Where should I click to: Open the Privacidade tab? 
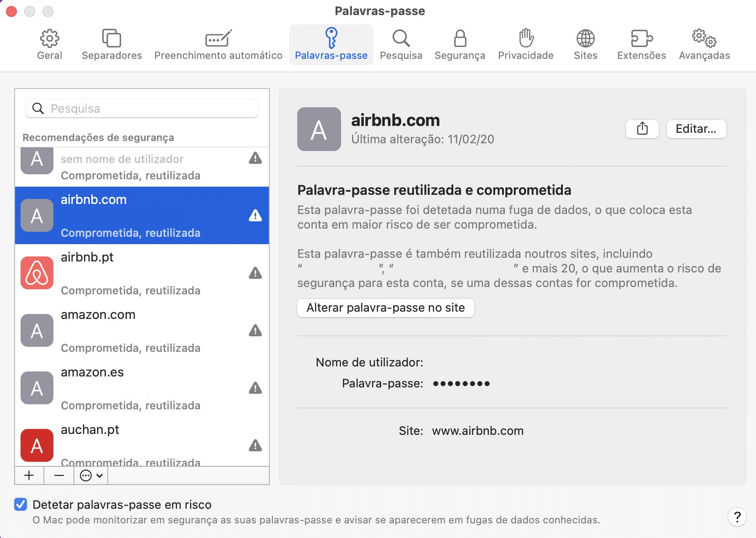[525, 45]
